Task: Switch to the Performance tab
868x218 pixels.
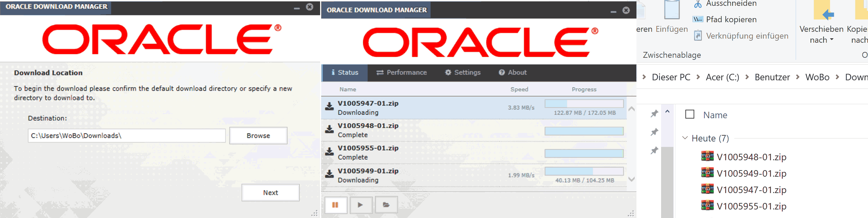Action: [402, 72]
